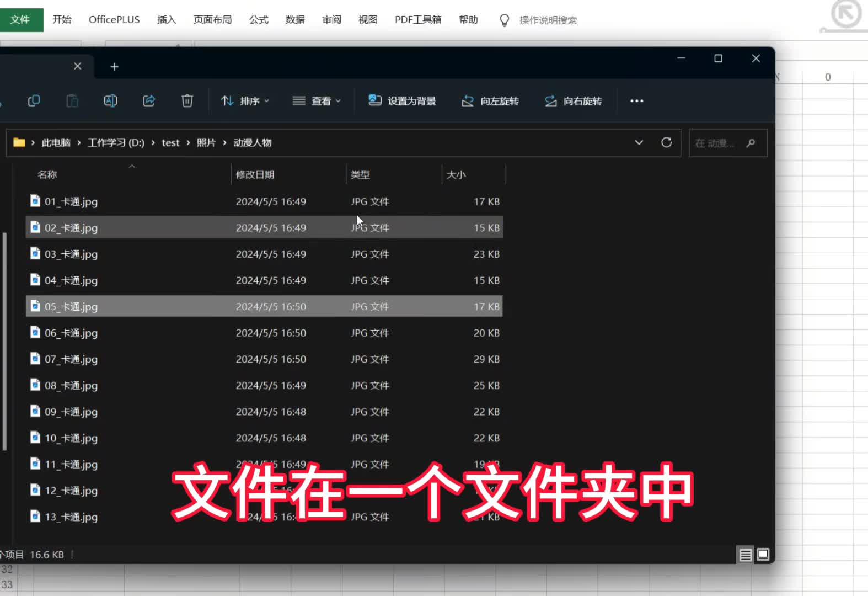This screenshot has height=596, width=868.
Task: Select file 12_卡通.jpg
Action: (x=264, y=491)
